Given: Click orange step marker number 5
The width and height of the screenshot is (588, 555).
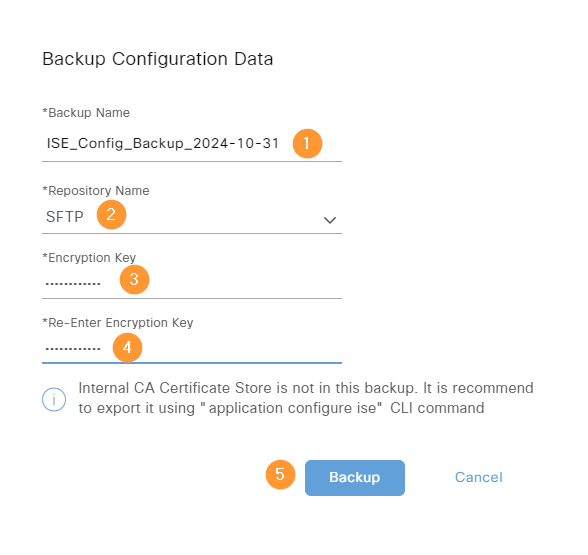Looking at the screenshot, I should click(x=280, y=474).
